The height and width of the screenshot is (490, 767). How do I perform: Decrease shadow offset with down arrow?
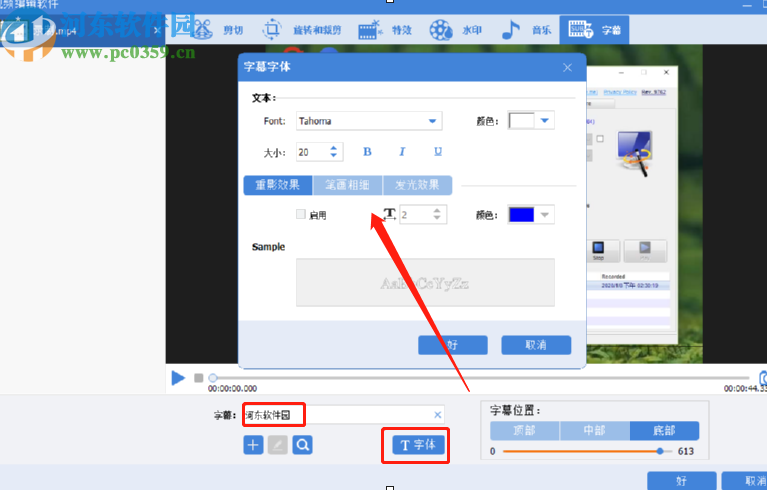[437, 218]
